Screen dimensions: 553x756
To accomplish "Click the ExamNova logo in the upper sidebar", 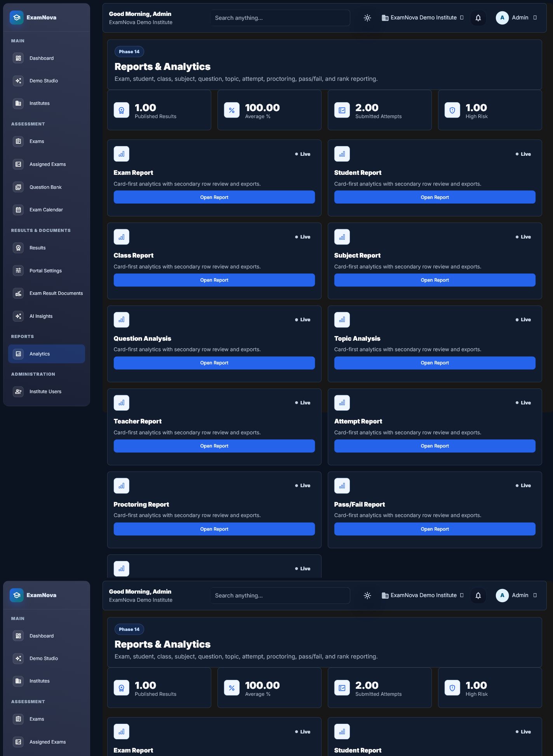I will [x=17, y=17].
